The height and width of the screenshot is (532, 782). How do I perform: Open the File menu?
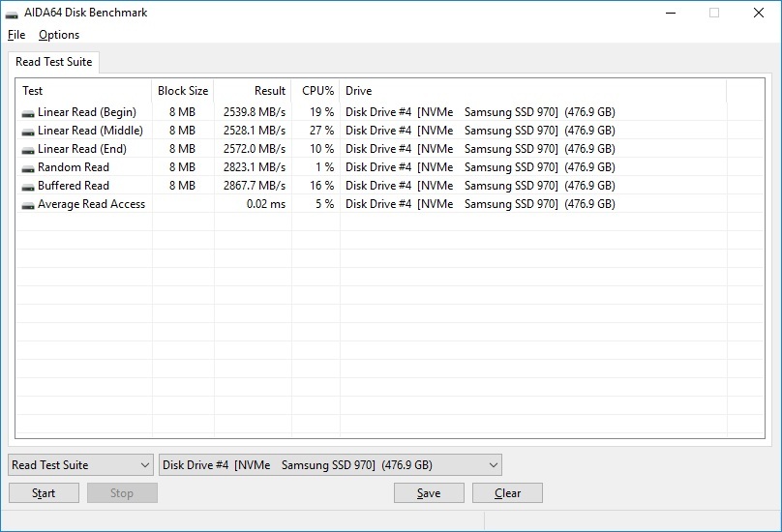[x=16, y=35]
